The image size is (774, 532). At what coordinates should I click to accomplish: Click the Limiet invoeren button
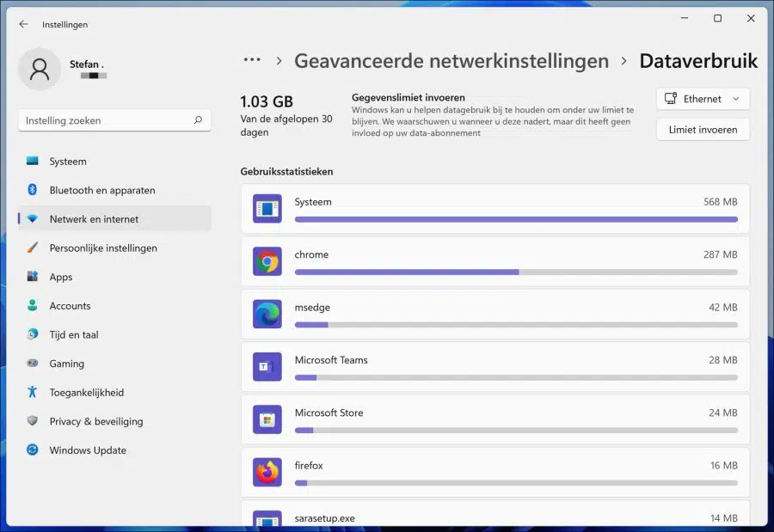point(703,130)
